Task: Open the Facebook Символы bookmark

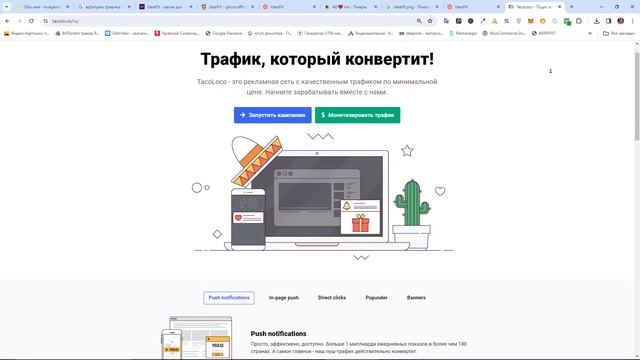Action: [177, 33]
